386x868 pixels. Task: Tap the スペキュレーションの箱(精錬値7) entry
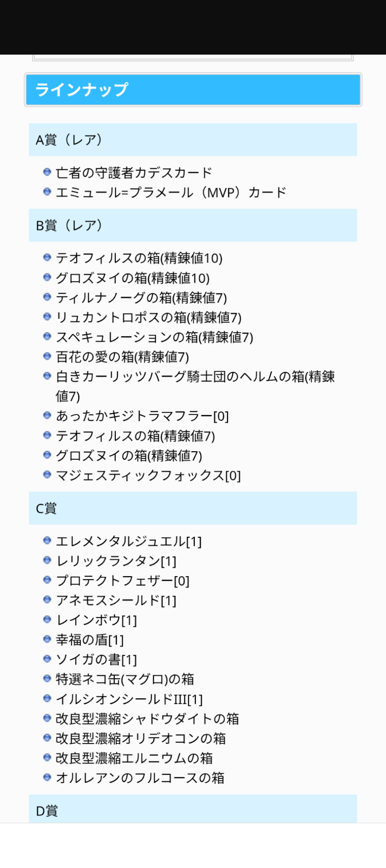[x=154, y=337]
